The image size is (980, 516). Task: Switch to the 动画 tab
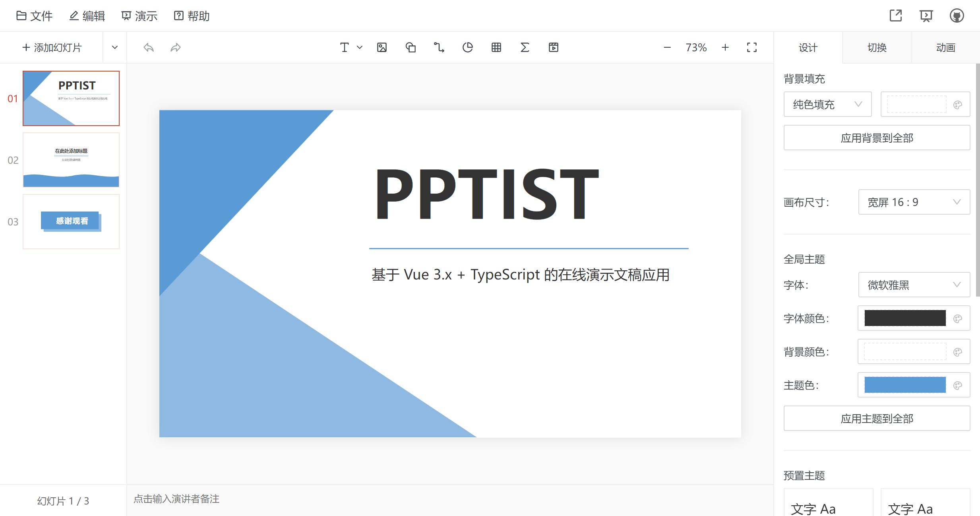(x=945, y=47)
